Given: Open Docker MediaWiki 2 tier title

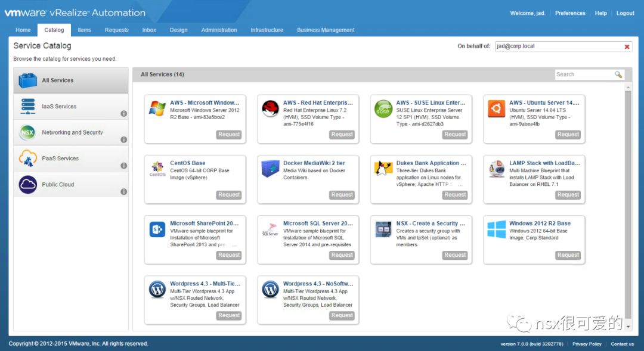Looking at the screenshot, I should tap(314, 163).
